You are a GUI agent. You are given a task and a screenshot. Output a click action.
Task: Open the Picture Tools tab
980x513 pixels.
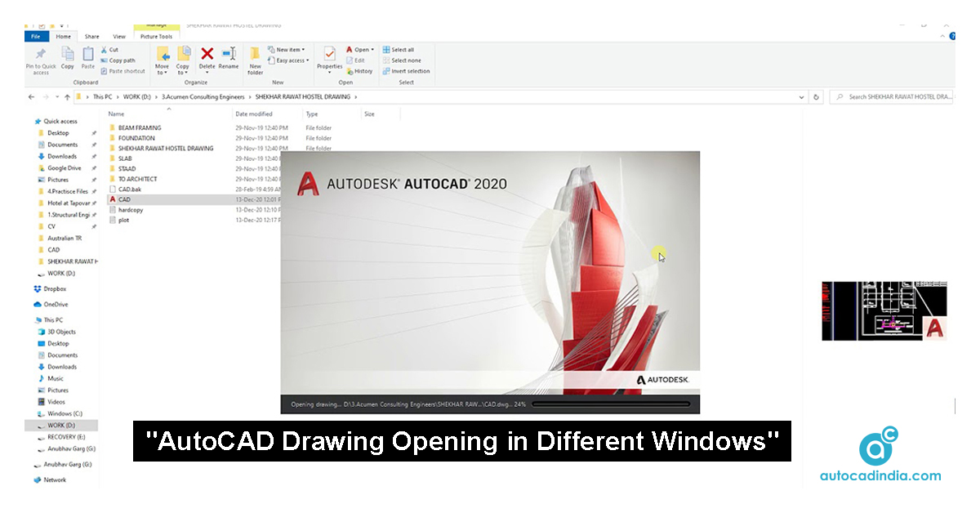point(156,36)
